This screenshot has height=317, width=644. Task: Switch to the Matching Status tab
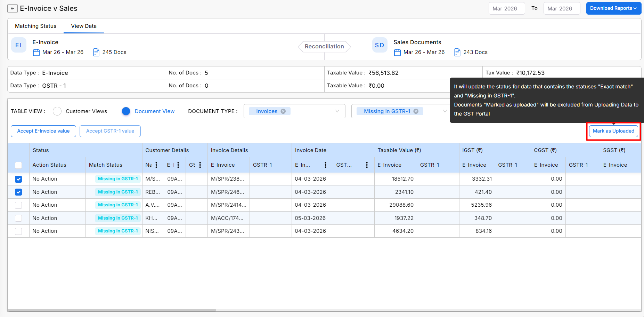(x=35, y=26)
